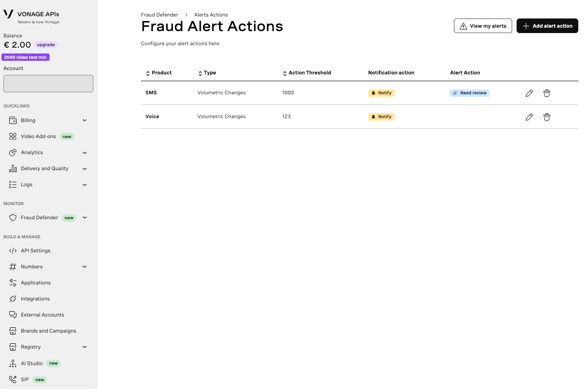Click inside the Account input field
588x389 pixels.
tap(48, 83)
